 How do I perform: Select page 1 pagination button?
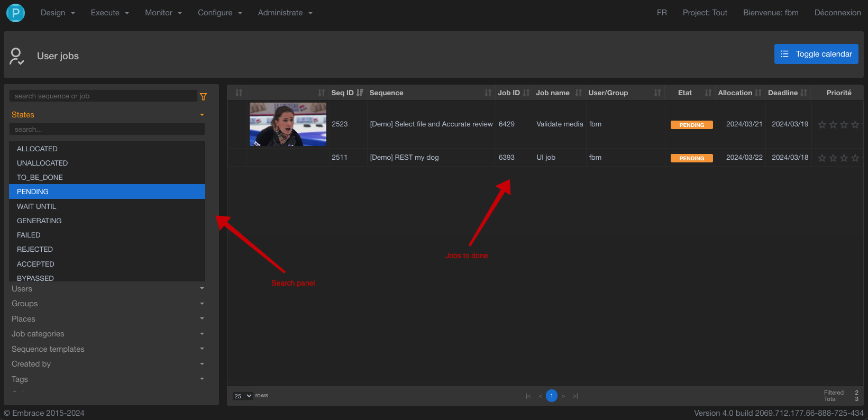(552, 396)
